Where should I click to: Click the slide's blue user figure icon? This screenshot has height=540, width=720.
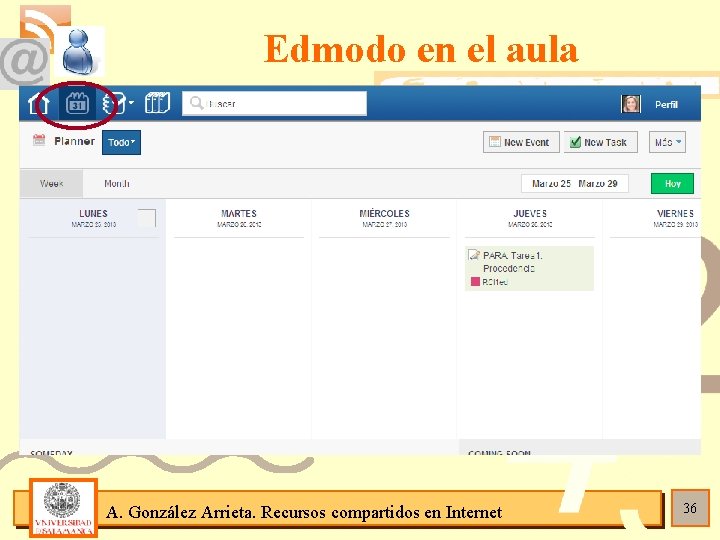click(x=80, y=51)
